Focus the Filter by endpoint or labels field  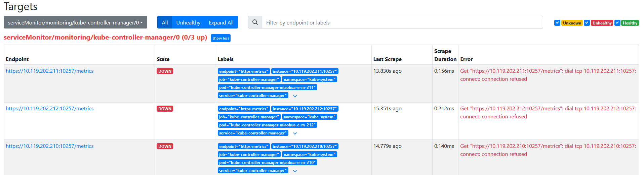click(402, 22)
